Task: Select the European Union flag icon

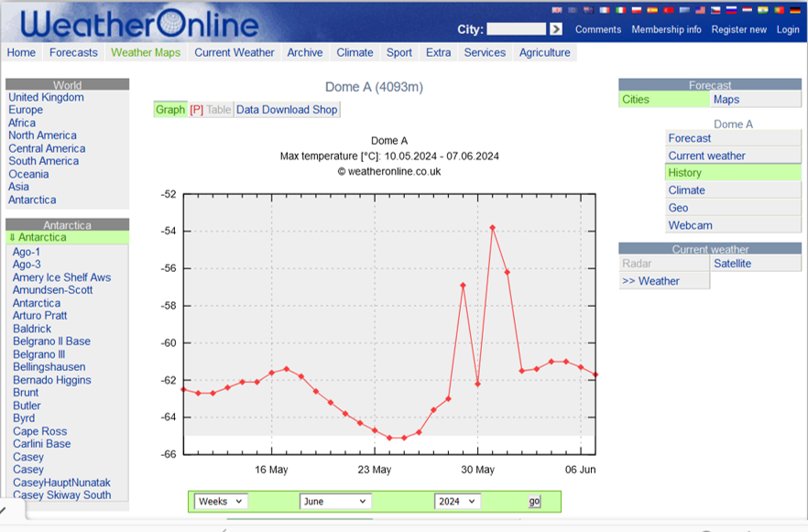Action: pos(573,10)
